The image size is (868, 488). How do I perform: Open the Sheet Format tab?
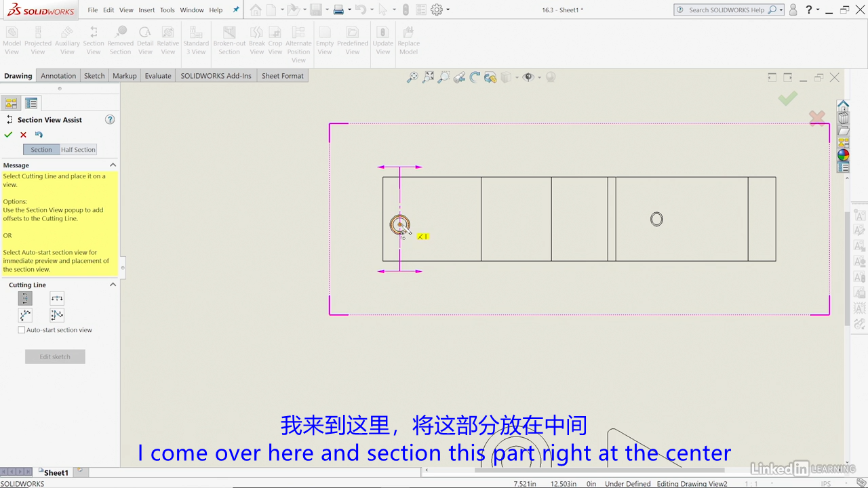click(x=283, y=76)
